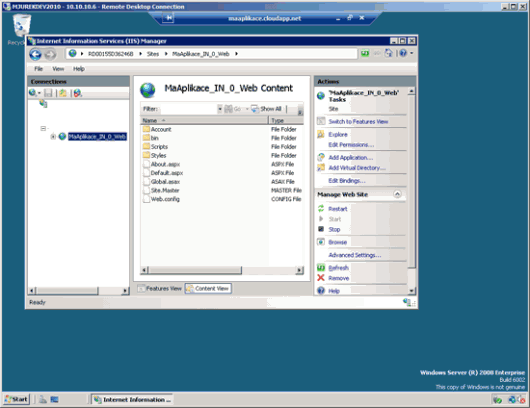The width and height of the screenshot is (530, 408).
Task: Open Edit Bindings link
Action: click(x=347, y=181)
